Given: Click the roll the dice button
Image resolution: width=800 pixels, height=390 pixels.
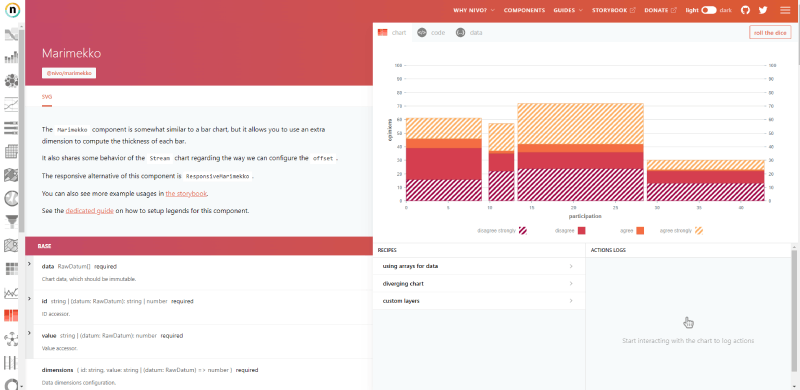Looking at the screenshot, I should click(770, 33).
